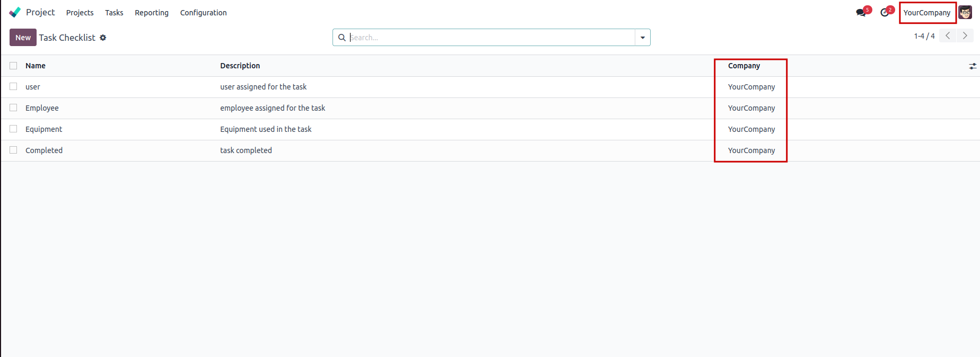Open the 'user' checklist record
The image size is (980, 357).
tap(33, 87)
